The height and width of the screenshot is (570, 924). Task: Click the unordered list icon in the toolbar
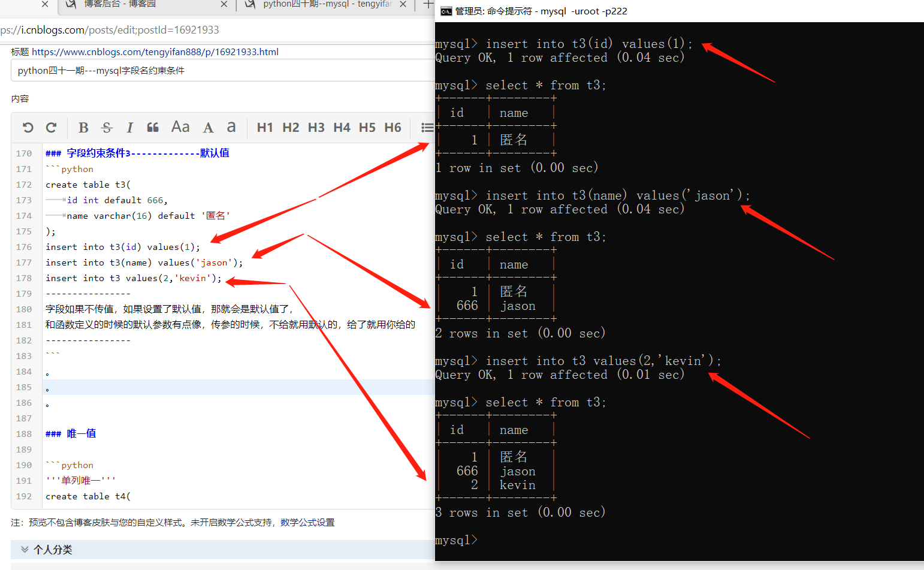(x=427, y=127)
